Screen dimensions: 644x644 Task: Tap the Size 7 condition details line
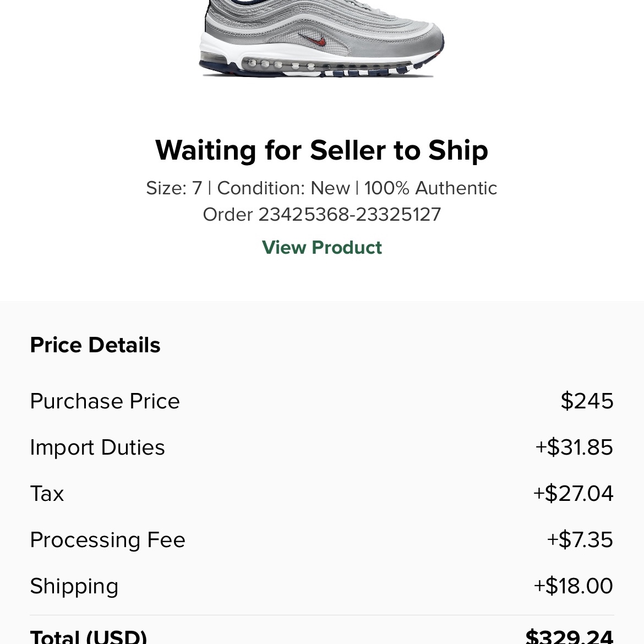pos(321,188)
